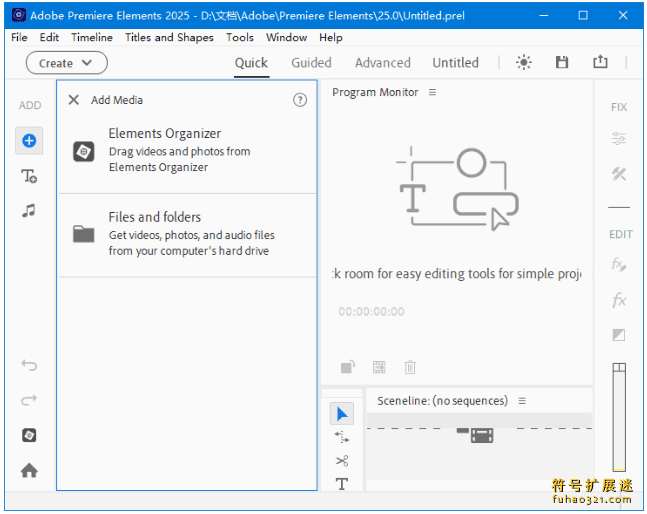The height and width of the screenshot is (514, 647).
Task: Adjust the vertical audio level meter slider
Action: coord(619,417)
